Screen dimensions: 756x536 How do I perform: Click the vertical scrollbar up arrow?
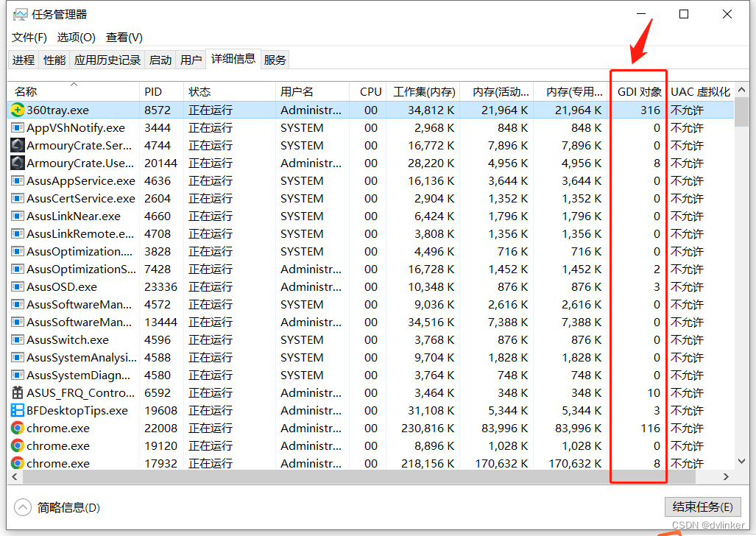click(741, 90)
